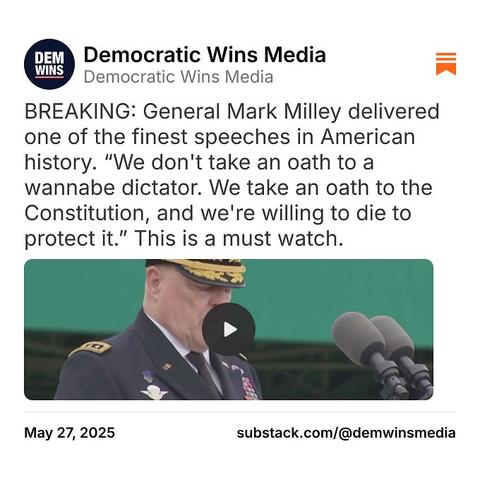Click the green backdrop area of the video

333,287
